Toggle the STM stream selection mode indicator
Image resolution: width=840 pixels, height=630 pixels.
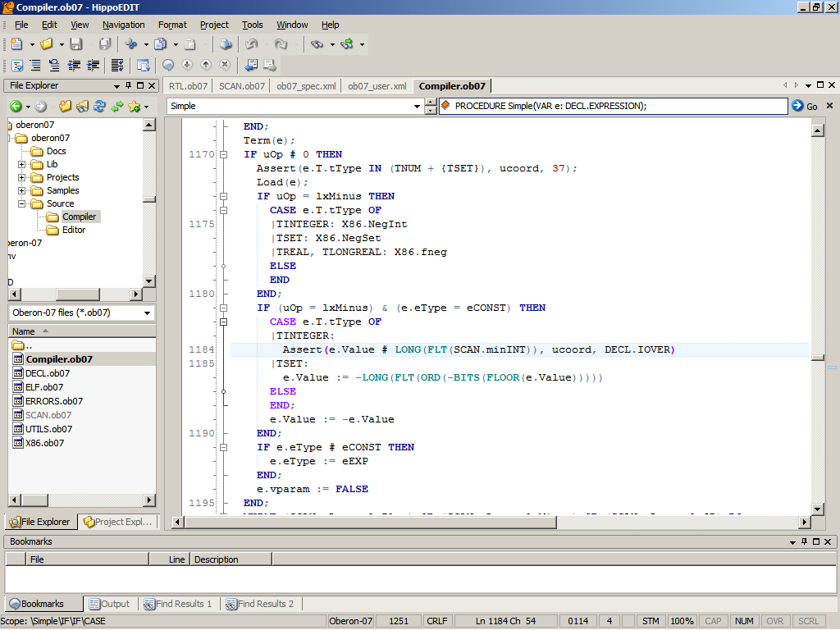[x=651, y=621]
